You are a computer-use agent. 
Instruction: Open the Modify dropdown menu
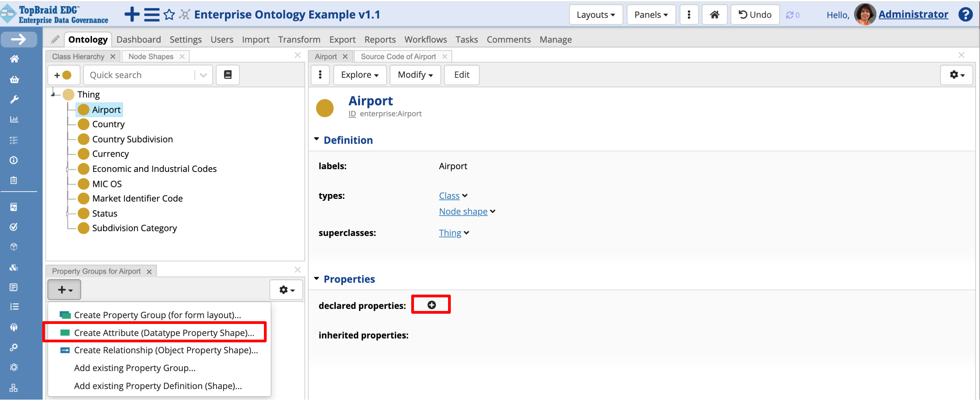415,75
